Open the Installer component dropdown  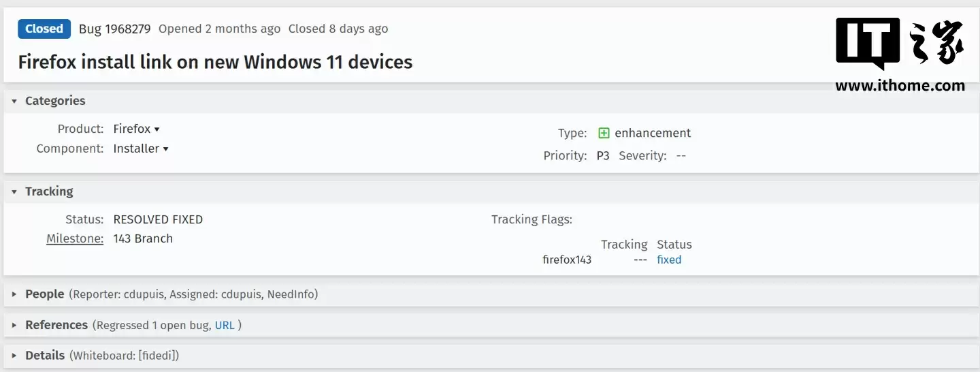coord(140,149)
